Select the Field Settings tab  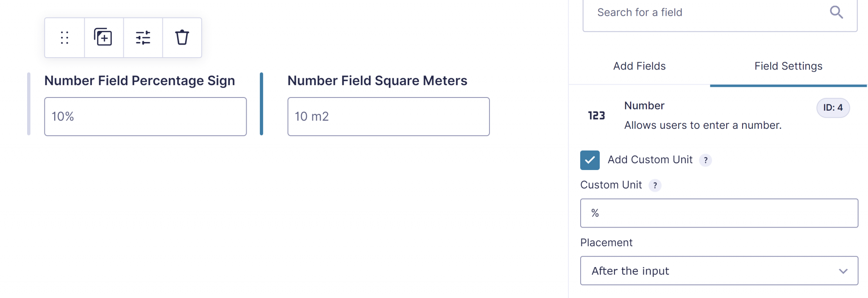click(x=788, y=66)
